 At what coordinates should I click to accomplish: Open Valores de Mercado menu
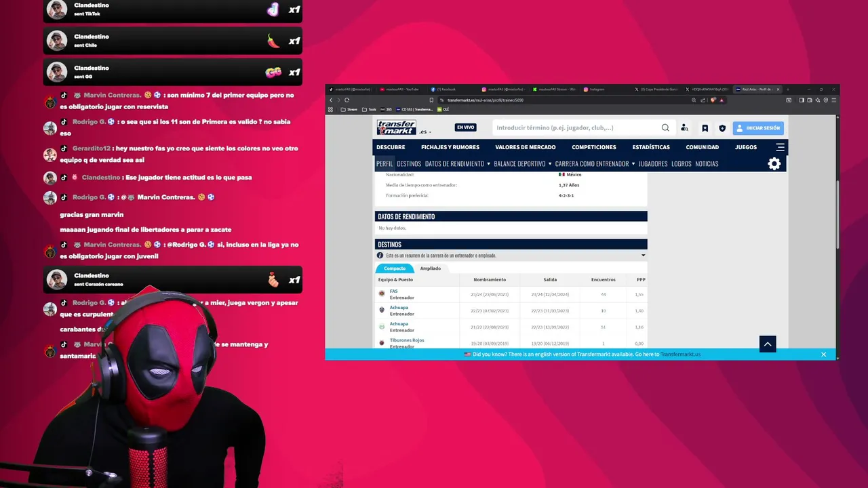(526, 147)
